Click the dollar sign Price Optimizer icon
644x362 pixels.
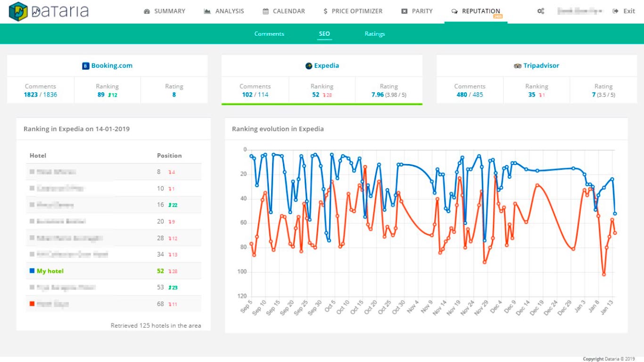tap(326, 11)
